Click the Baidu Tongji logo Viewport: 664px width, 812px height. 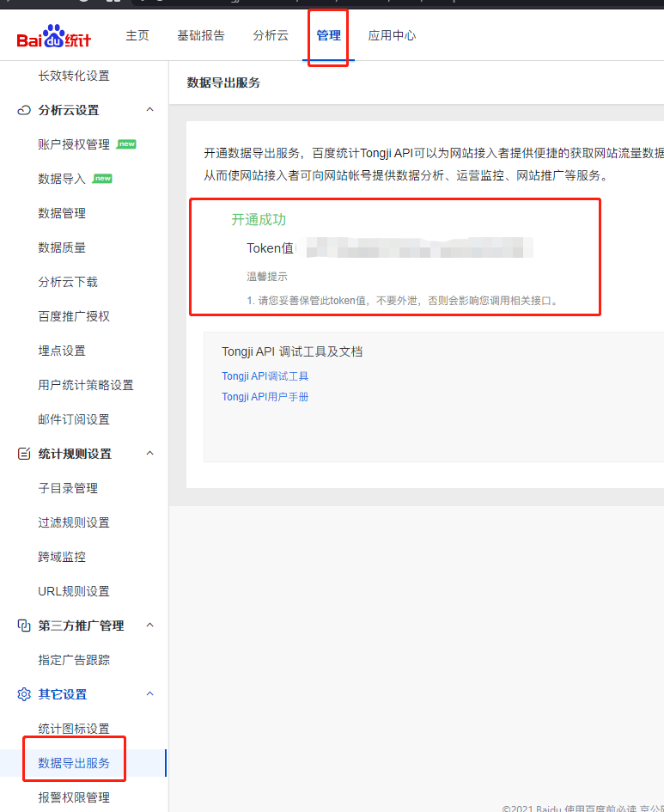(x=53, y=38)
